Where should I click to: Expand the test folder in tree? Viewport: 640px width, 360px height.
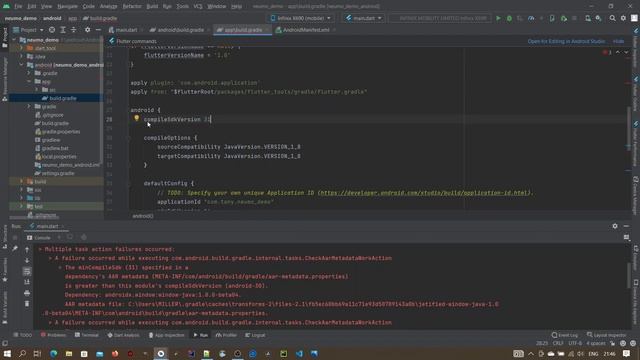[21, 206]
